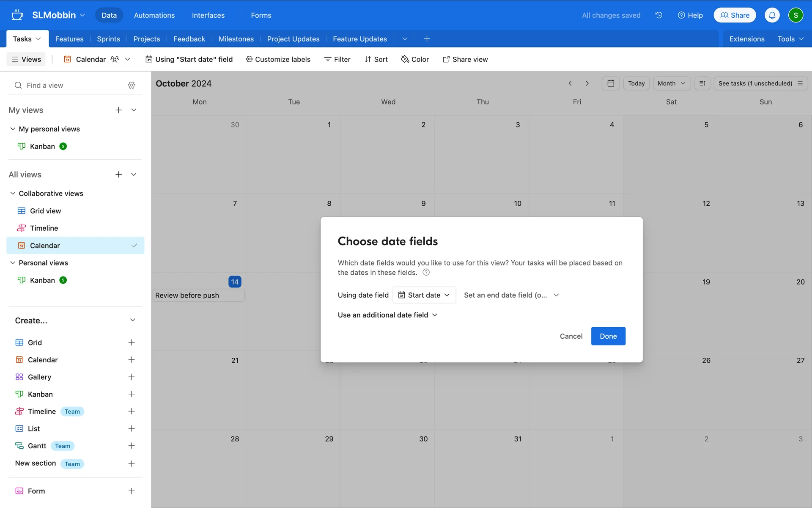The image size is (812, 508).
Task: Click the notifications bell icon
Action: point(772,15)
